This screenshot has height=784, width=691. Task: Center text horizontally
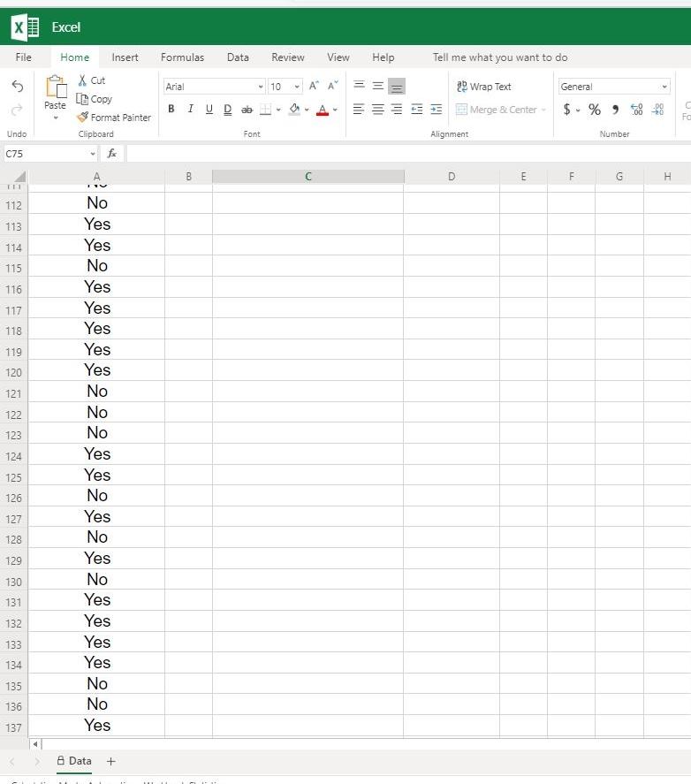[378, 110]
